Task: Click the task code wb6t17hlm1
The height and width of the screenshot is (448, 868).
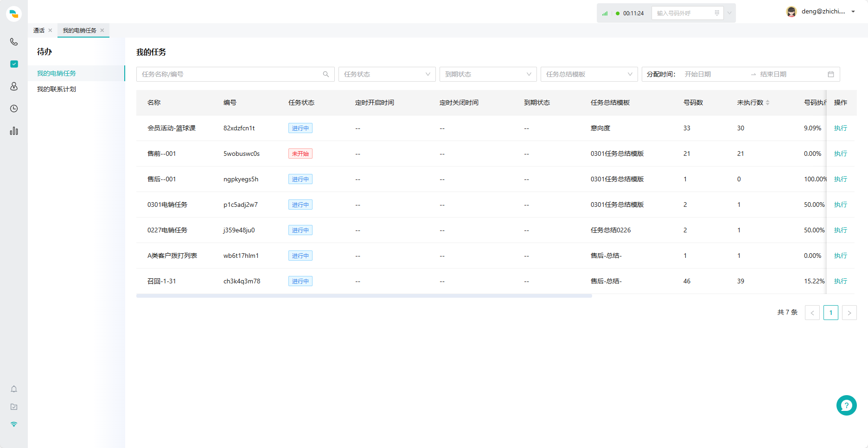Action: [241, 256]
